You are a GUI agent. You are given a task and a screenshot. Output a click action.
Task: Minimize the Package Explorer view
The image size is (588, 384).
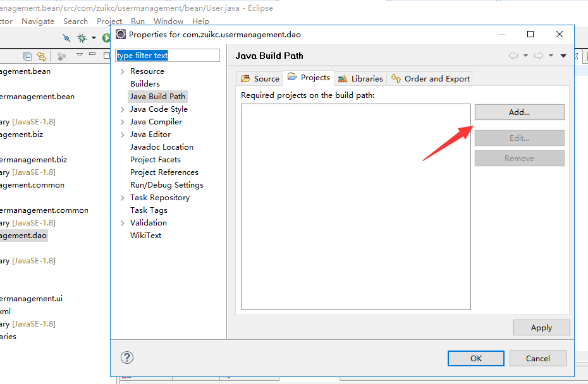click(x=92, y=54)
